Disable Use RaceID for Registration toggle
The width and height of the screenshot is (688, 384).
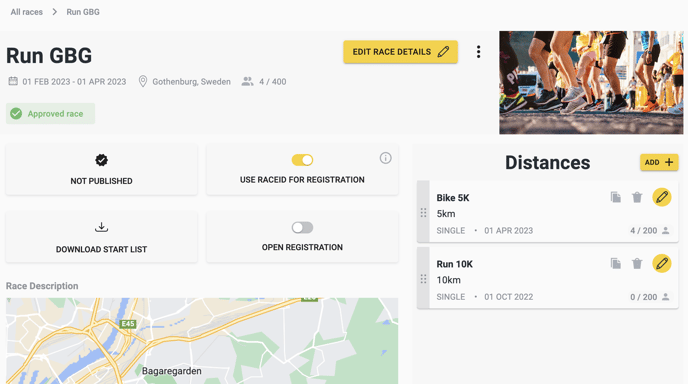(302, 160)
